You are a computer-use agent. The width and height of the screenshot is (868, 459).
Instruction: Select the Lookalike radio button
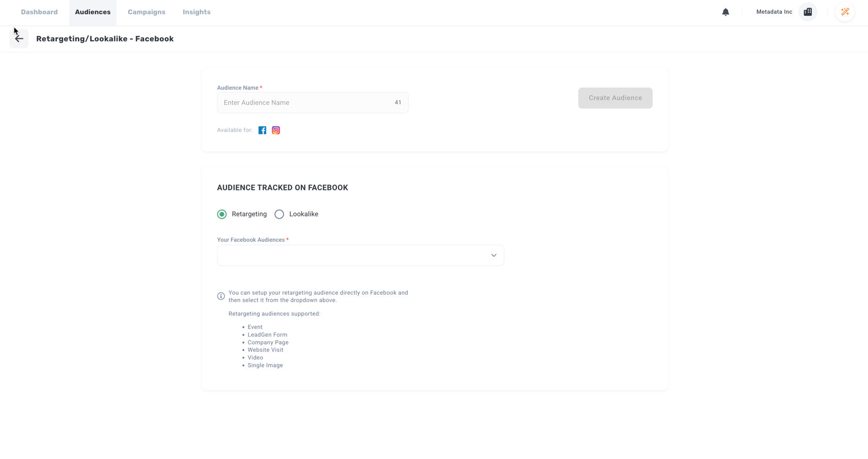pyautogui.click(x=279, y=214)
